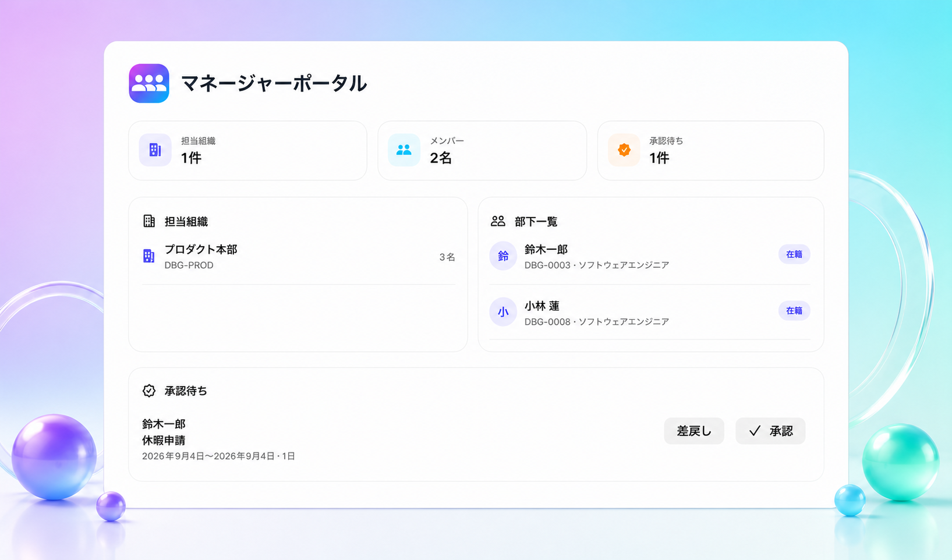The width and height of the screenshot is (952, 560).
Task: Click DBG-0008・ソフトウェアエンジニア text
Action: coord(597,322)
